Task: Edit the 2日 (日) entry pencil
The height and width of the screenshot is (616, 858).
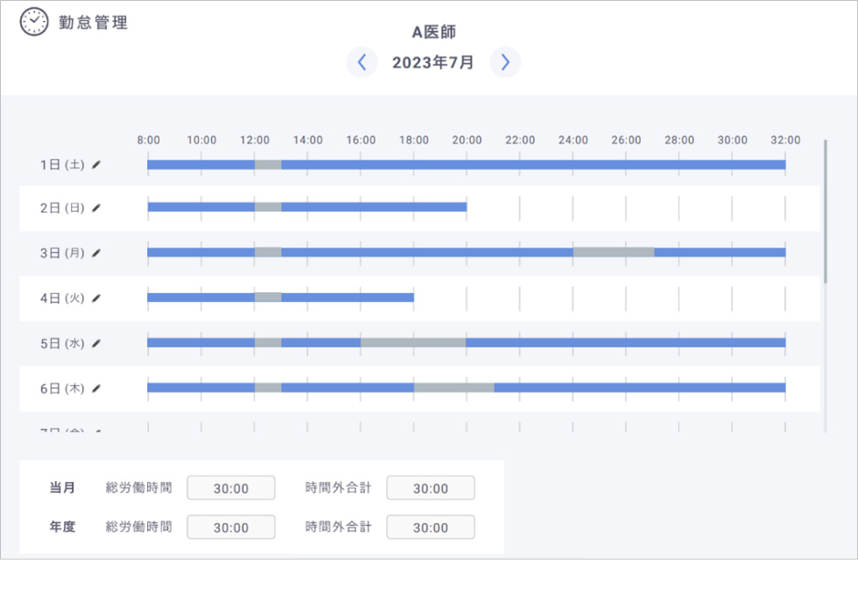Action: pyautogui.click(x=96, y=208)
